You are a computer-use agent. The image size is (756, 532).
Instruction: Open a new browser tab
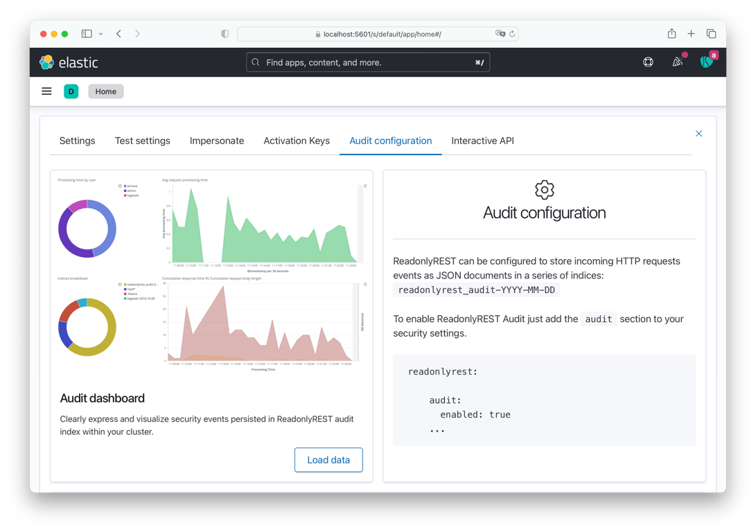pos(691,34)
